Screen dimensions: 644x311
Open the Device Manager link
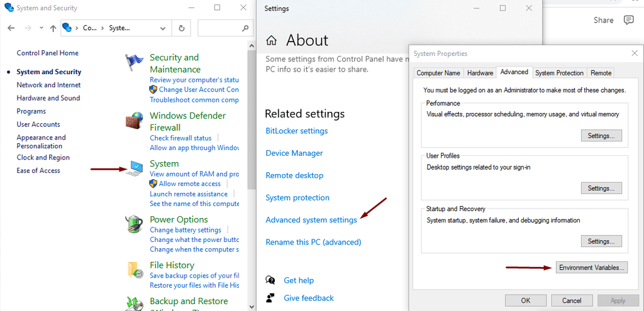[294, 153]
